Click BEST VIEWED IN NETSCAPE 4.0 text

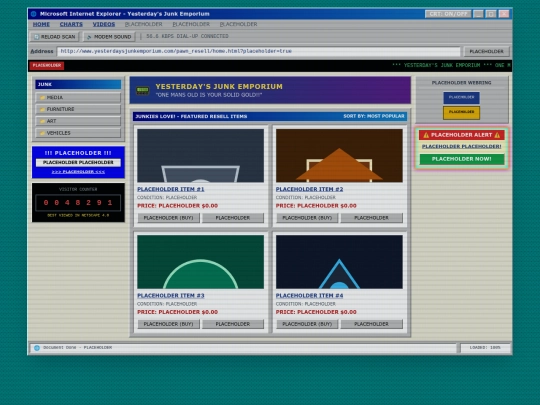78,216
